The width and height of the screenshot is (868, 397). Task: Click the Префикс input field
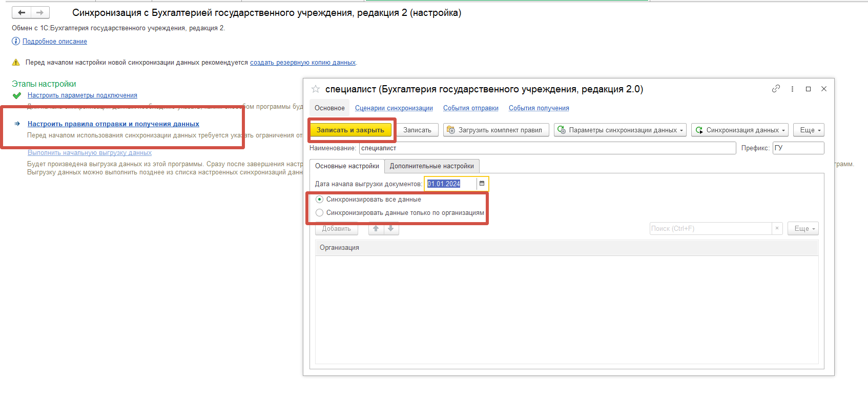(x=798, y=148)
